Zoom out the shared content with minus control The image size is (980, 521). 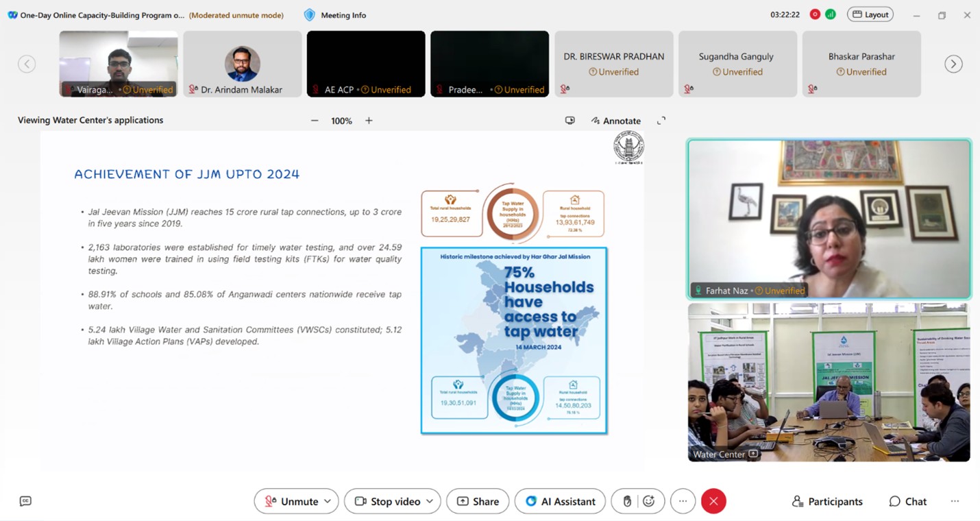pos(315,120)
